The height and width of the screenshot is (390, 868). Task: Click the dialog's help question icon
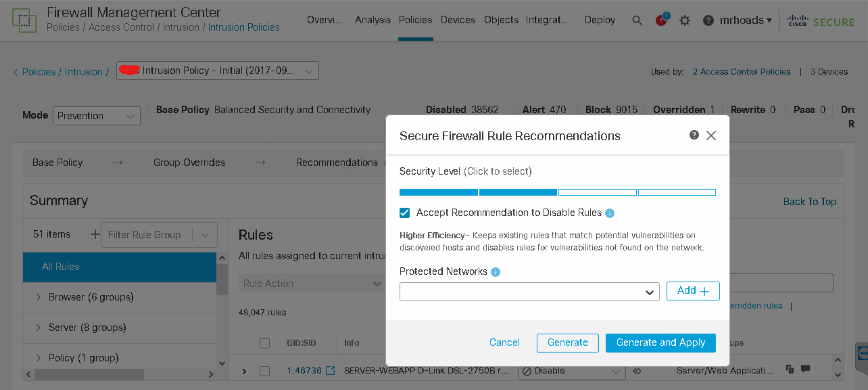694,135
